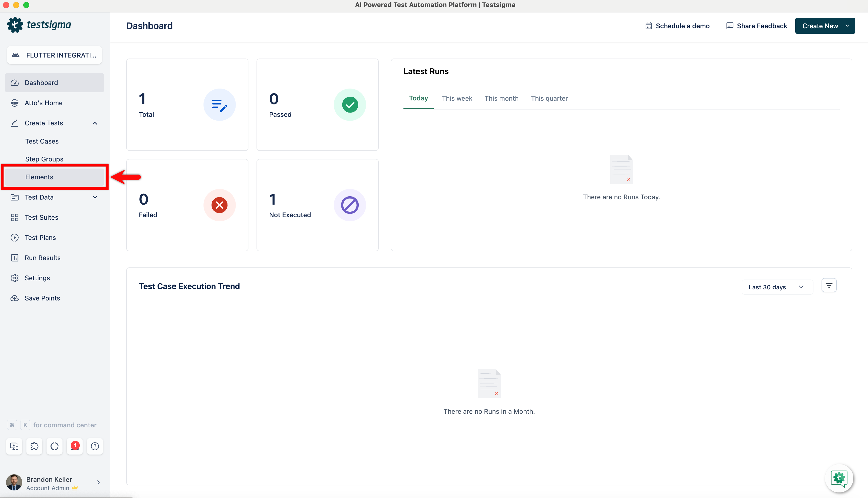
Task: Open Elements under Create Tests
Action: coord(39,177)
